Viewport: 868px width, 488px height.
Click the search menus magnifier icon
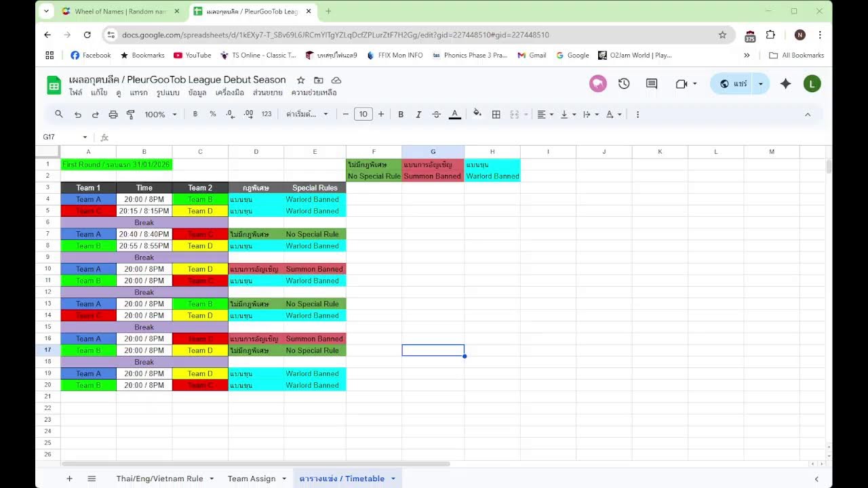pyautogui.click(x=59, y=115)
